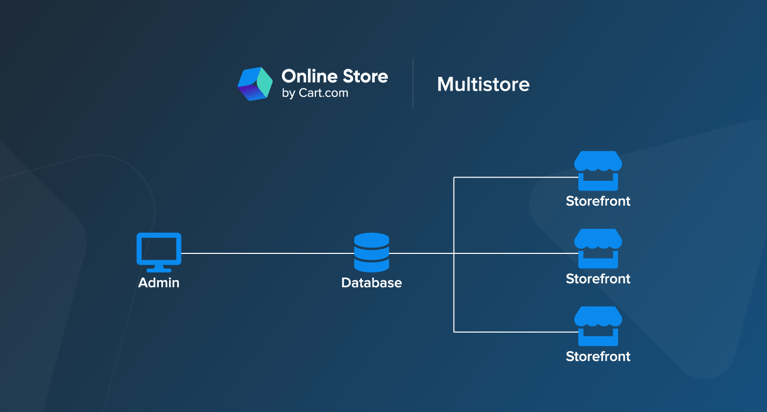
Task: Select the "Multistore" heading
Action: pos(483,85)
